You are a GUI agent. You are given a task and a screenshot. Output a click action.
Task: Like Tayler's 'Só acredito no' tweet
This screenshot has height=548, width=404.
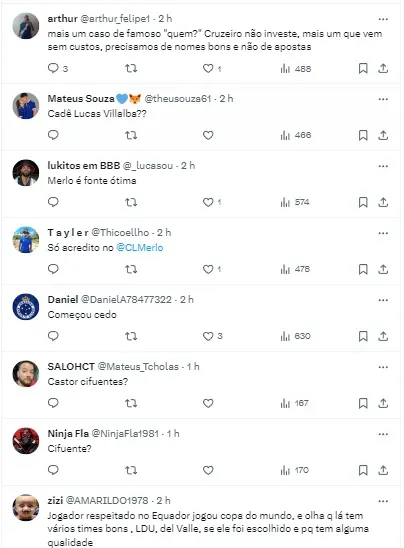[208, 269]
